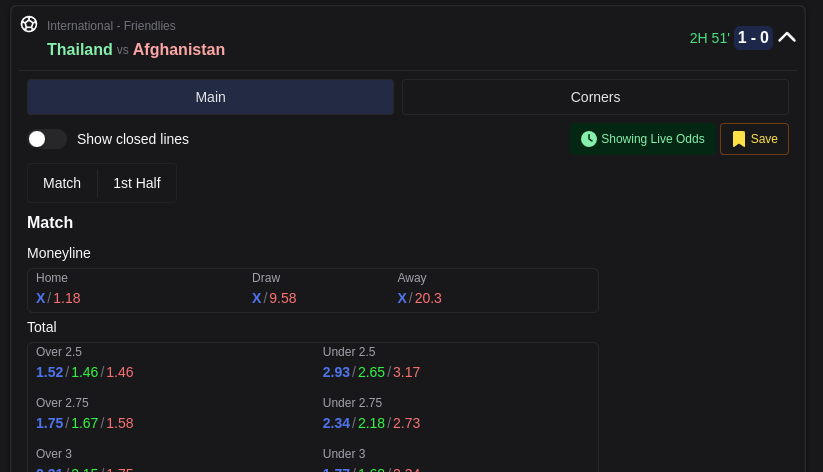Image resolution: width=823 pixels, height=472 pixels.
Task: Click the 1 - 0 live score badge
Action: (x=753, y=38)
